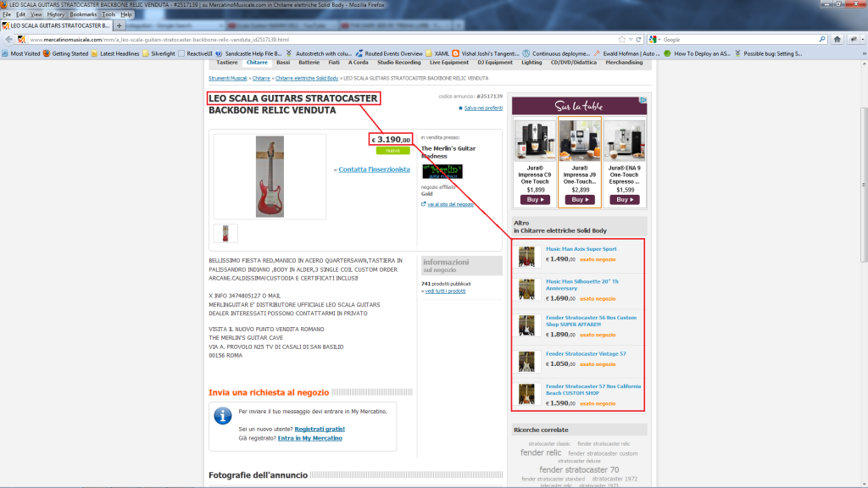
Task: Open the Bookmarks menu
Action: (x=83, y=14)
